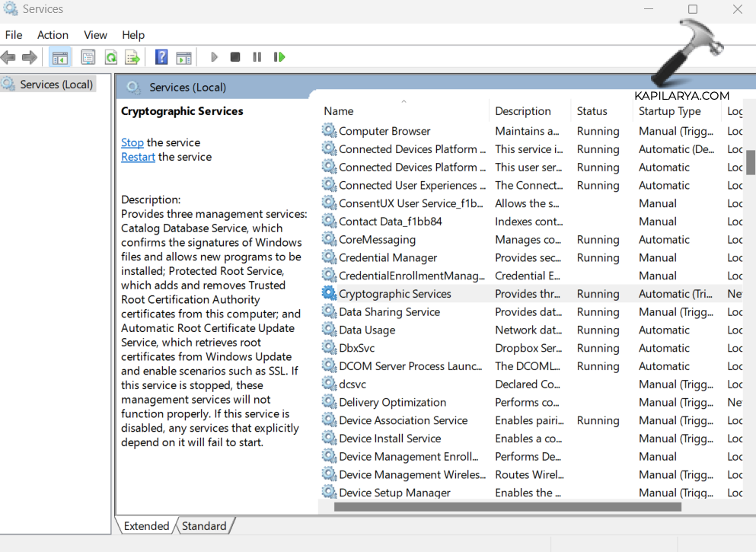
Task: Open Help using the blue question mark icon
Action: pos(161,57)
